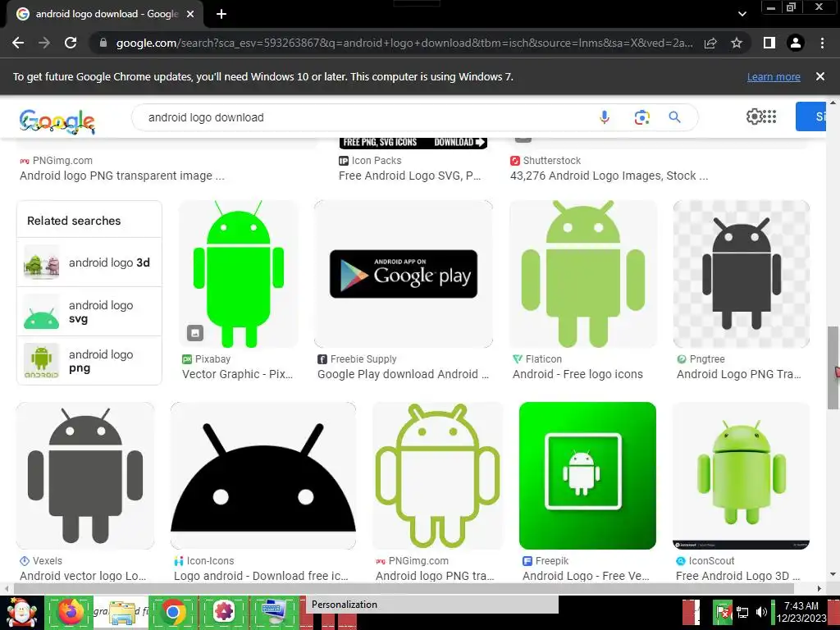Click Google Play download Android caption

403,374
